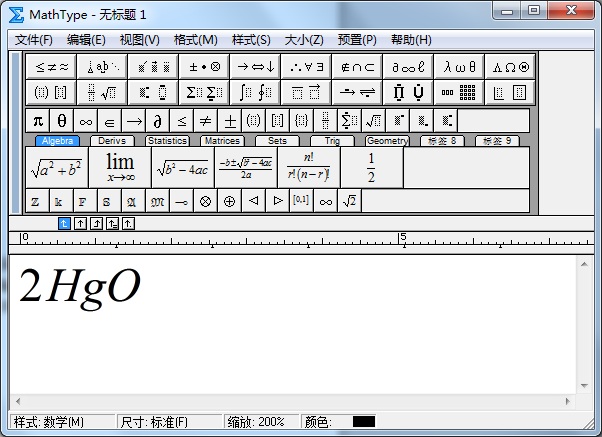Insert the quadratic formula expression
The image size is (602, 437).
pyautogui.click(x=245, y=167)
